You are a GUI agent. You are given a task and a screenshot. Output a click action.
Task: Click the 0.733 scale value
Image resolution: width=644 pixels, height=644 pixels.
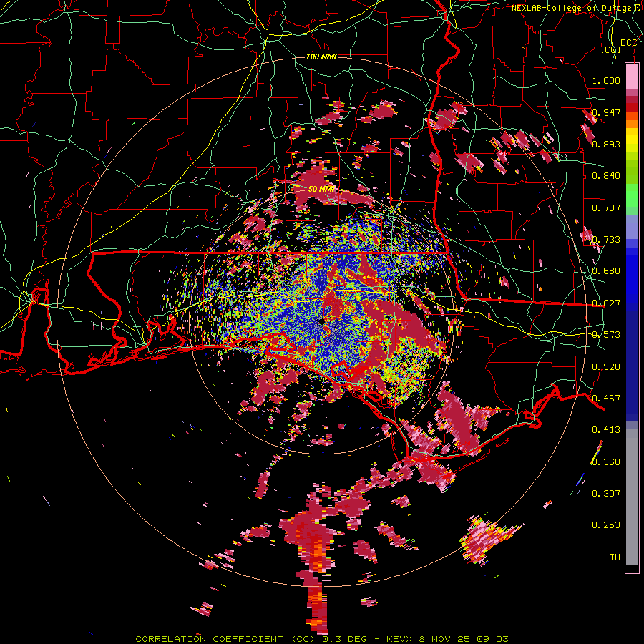click(606, 240)
